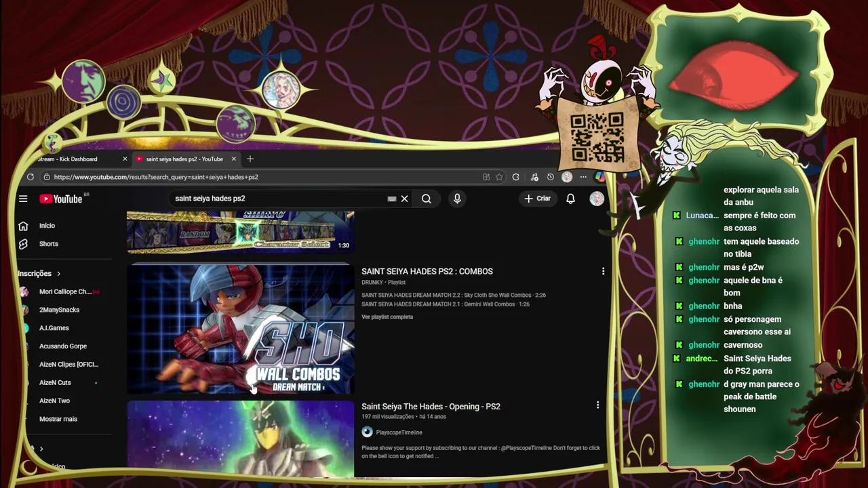View site information lock icon
Screen dimensions: 868x488
click(x=47, y=177)
